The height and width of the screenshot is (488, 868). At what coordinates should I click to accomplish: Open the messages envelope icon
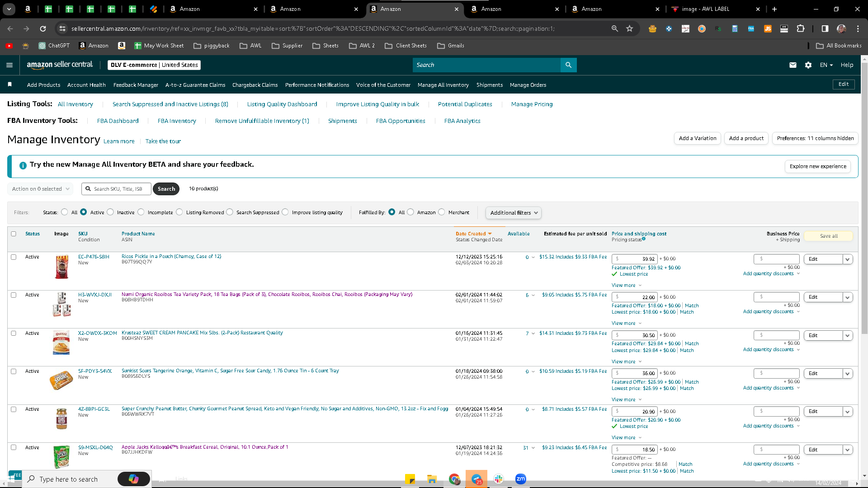(793, 65)
